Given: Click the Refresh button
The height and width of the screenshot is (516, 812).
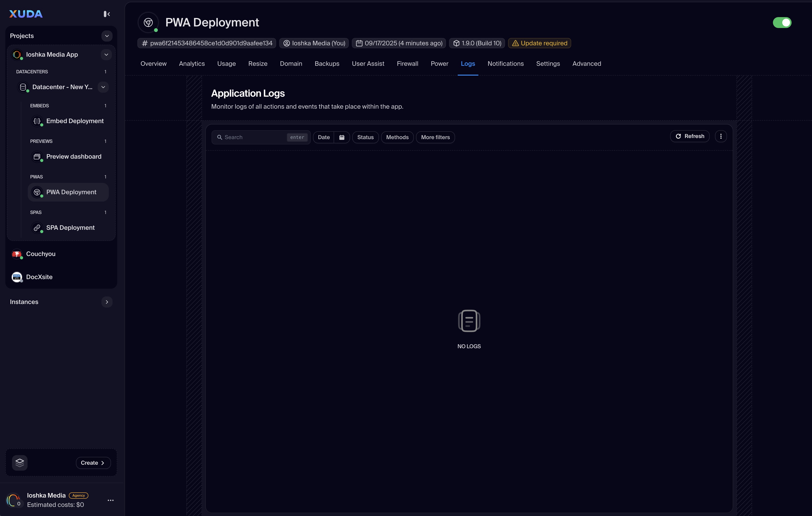Looking at the screenshot, I should [x=690, y=136].
